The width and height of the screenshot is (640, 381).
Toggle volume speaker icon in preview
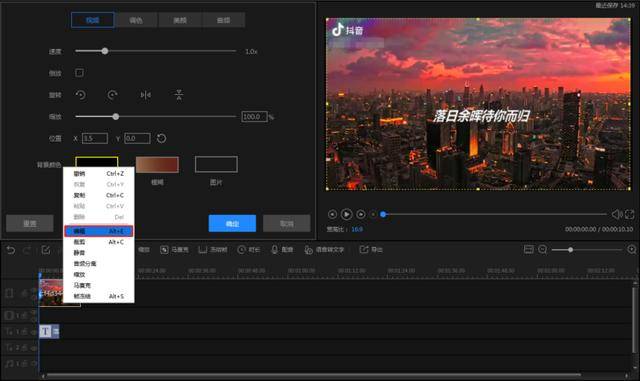coord(616,214)
